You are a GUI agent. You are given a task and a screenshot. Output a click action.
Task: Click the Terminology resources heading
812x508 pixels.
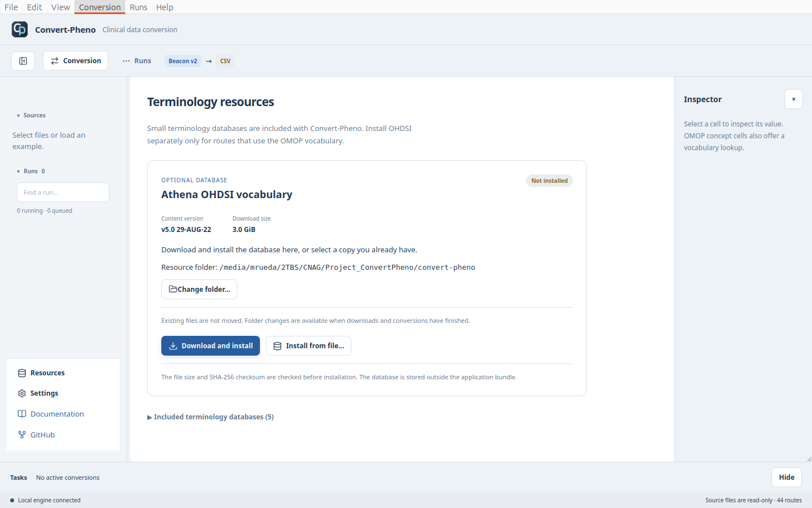point(210,102)
